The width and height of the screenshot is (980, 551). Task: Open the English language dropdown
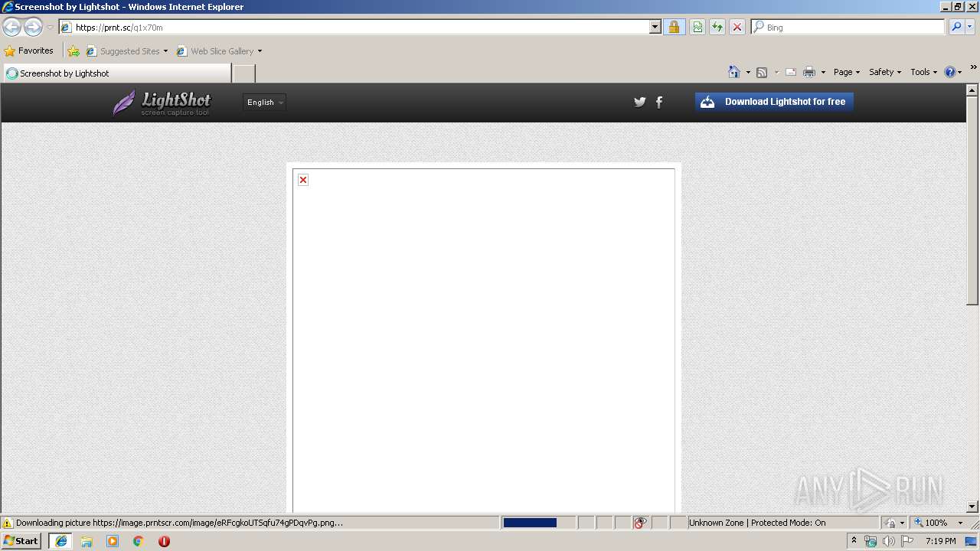[x=264, y=103]
